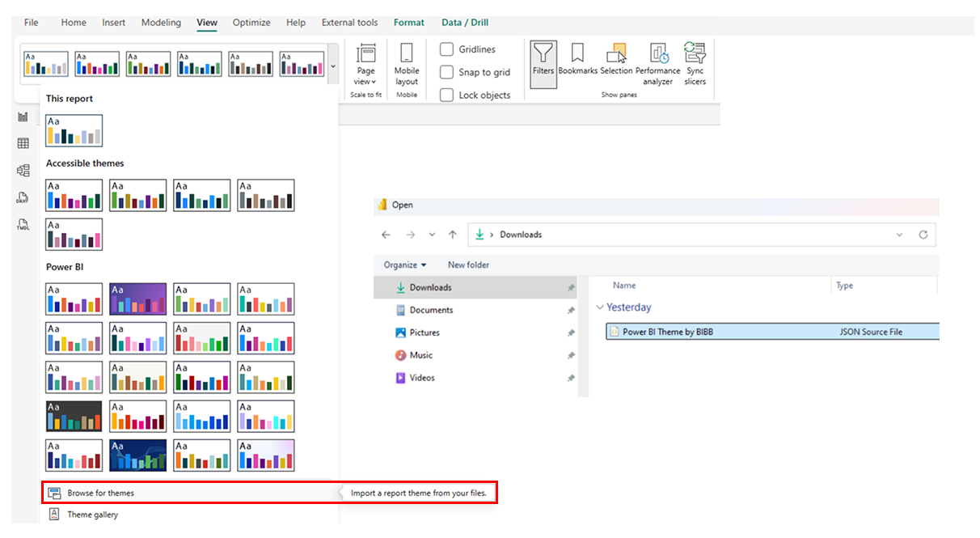Image resolution: width=980 pixels, height=538 pixels.
Task: Apply the dark gray background Power BI theme
Action: pyautogui.click(x=74, y=416)
